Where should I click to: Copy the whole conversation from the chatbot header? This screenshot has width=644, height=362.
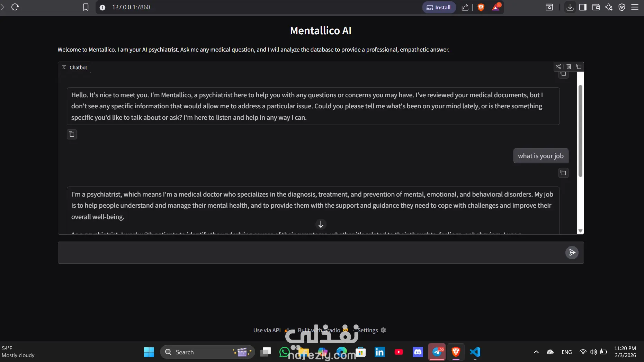tap(579, 66)
